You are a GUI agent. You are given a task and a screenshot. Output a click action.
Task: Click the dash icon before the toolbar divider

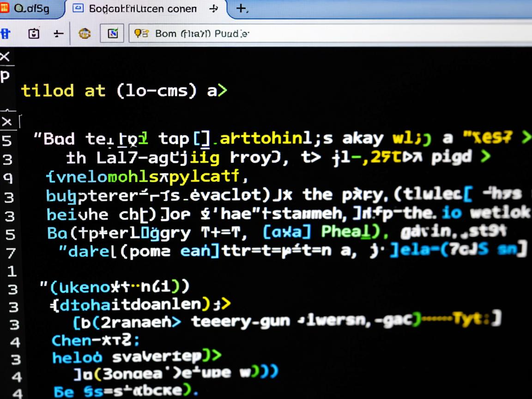coord(58,33)
